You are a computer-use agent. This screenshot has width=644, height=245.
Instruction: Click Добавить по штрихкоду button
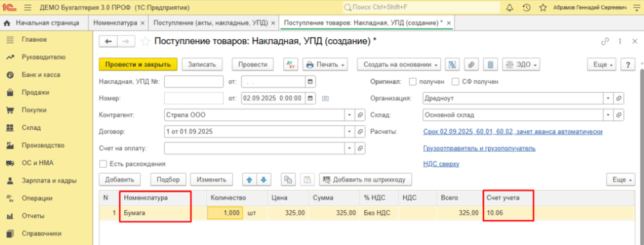coord(366,179)
